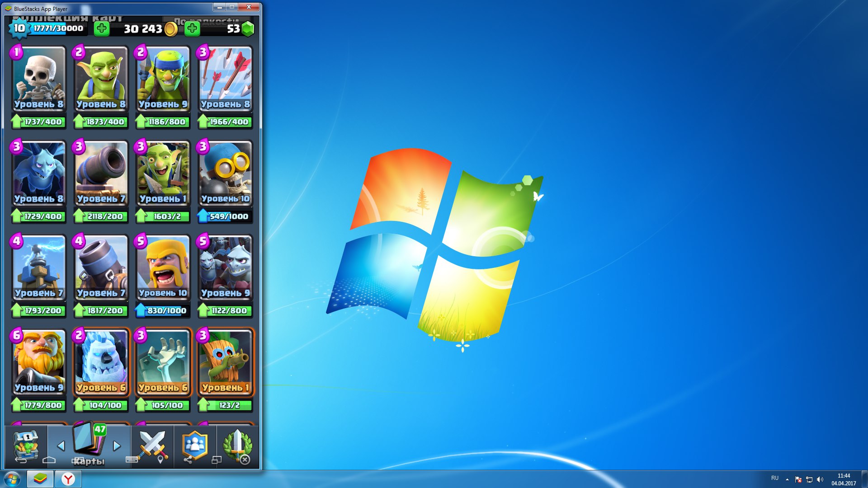
Task: Click the Dart Goblin upgrade bar 123/2
Action: click(x=225, y=405)
